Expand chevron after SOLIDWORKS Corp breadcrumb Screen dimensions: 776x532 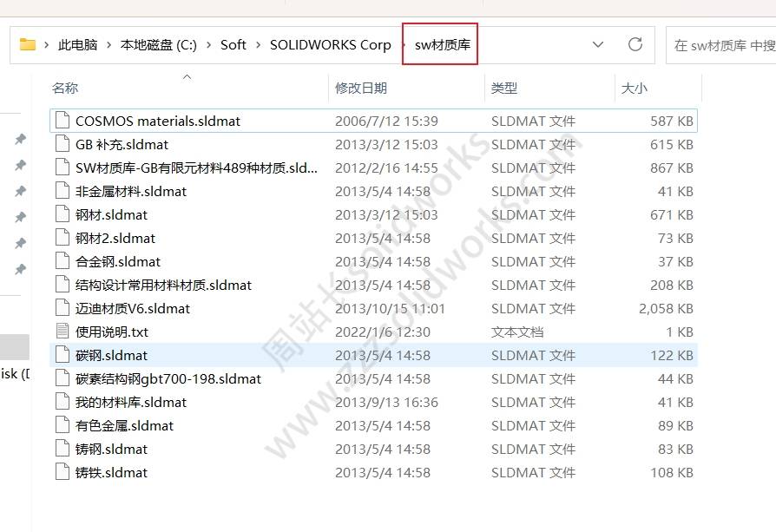(x=402, y=45)
